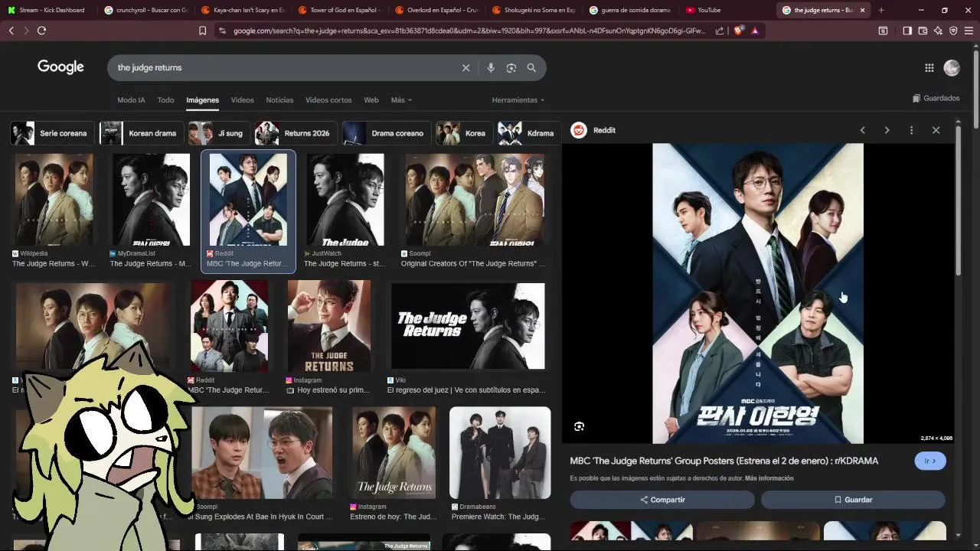The height and width of the screenshot is (551, 980).
Task: Switch to the Stream - Kick Dashboard tab
Action: pos(50,10)
